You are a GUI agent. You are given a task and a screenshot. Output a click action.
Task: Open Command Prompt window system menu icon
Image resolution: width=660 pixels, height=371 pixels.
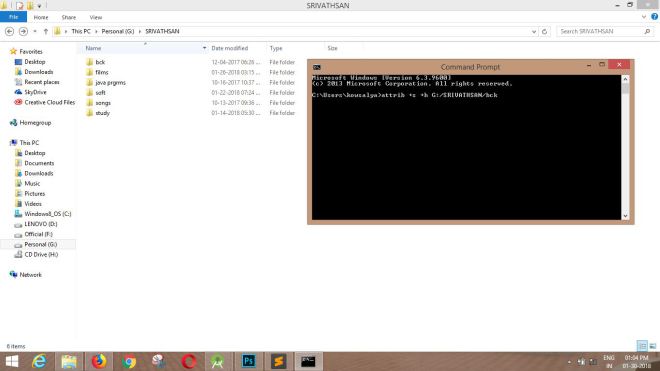(x=317, y=67)
